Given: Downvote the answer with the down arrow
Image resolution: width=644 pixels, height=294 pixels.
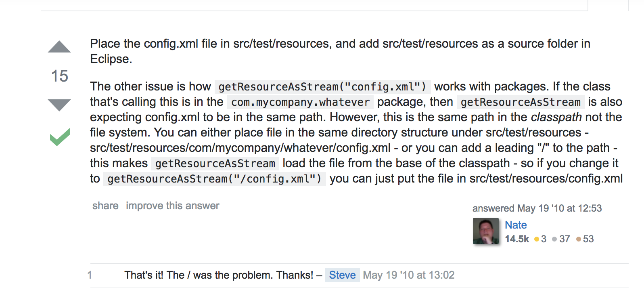Looking at the screenshot, I should coord(59,105).
